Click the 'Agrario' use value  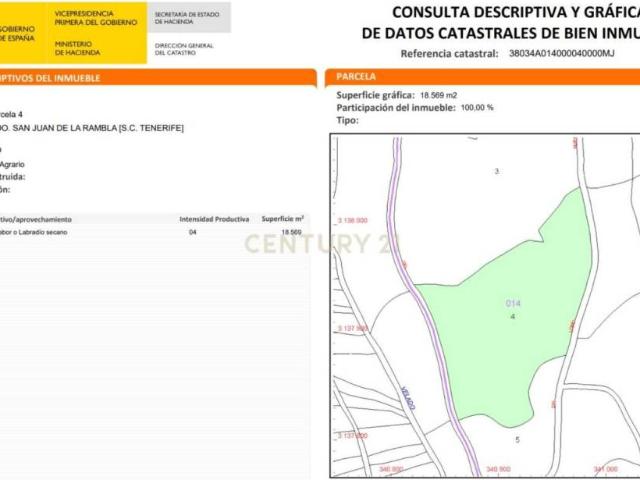tap(12, 164)
